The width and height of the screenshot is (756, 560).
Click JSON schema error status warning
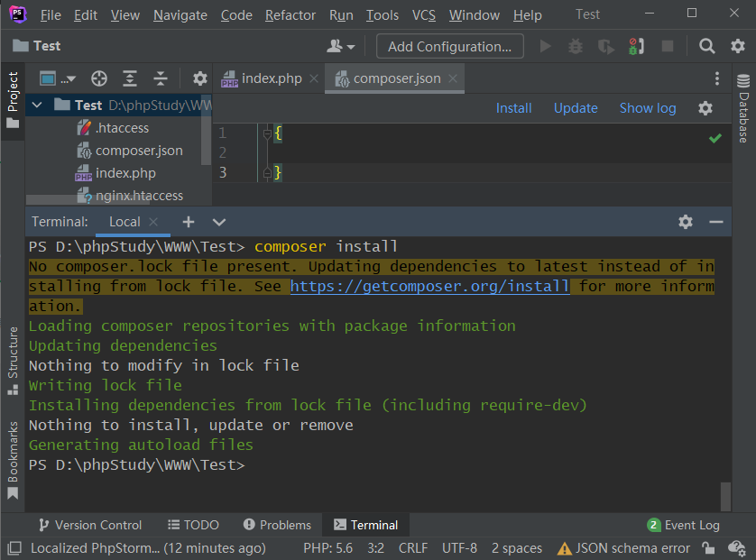[x=623, y=548]
